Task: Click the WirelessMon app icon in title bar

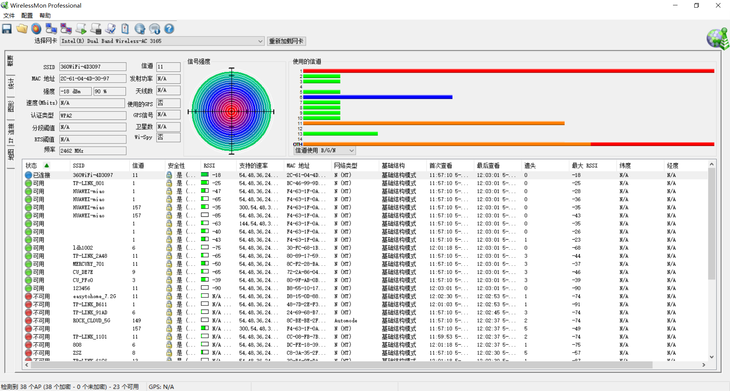Action: [5, 5]
